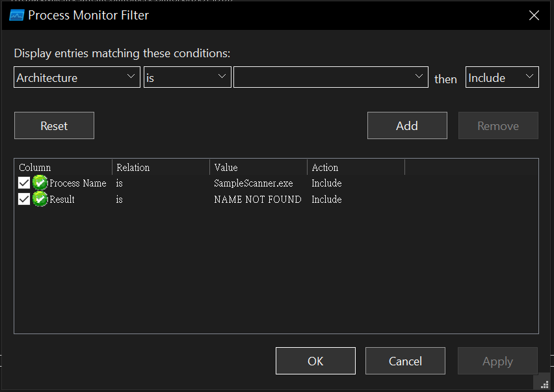Screen dimensions: 554x392
Task: Select the SampleScanner.exe value cell
Action: [254, 183]
